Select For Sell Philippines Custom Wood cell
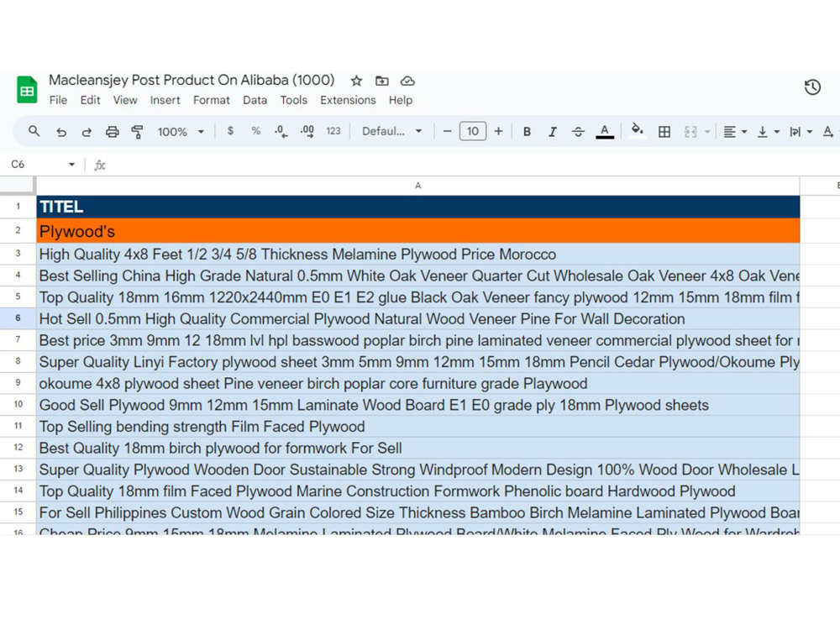840x630 pixels. coord(417,512)
